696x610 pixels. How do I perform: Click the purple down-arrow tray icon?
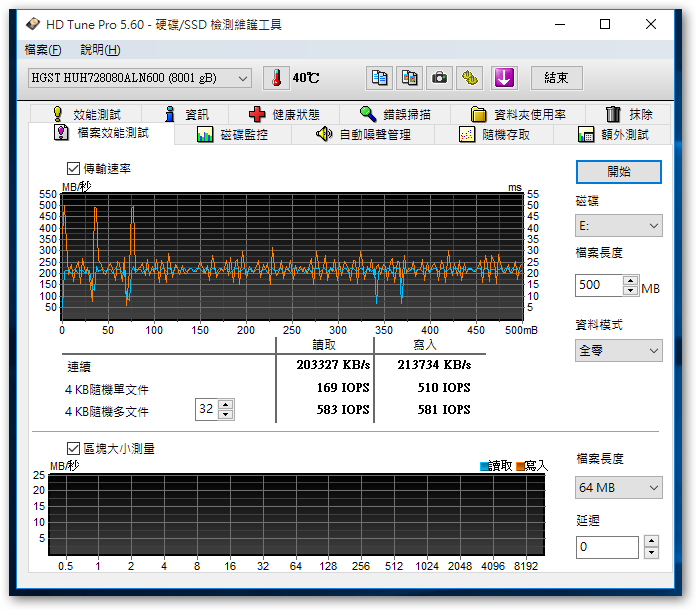[503, 78]
